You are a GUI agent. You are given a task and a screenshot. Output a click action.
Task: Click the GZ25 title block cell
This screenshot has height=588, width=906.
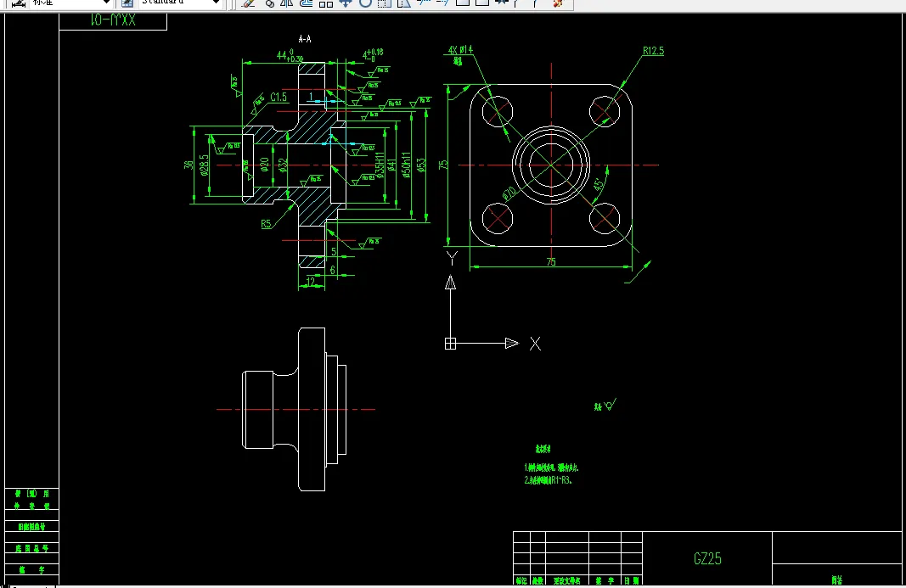pyautogui.click(x=706, y=559)
